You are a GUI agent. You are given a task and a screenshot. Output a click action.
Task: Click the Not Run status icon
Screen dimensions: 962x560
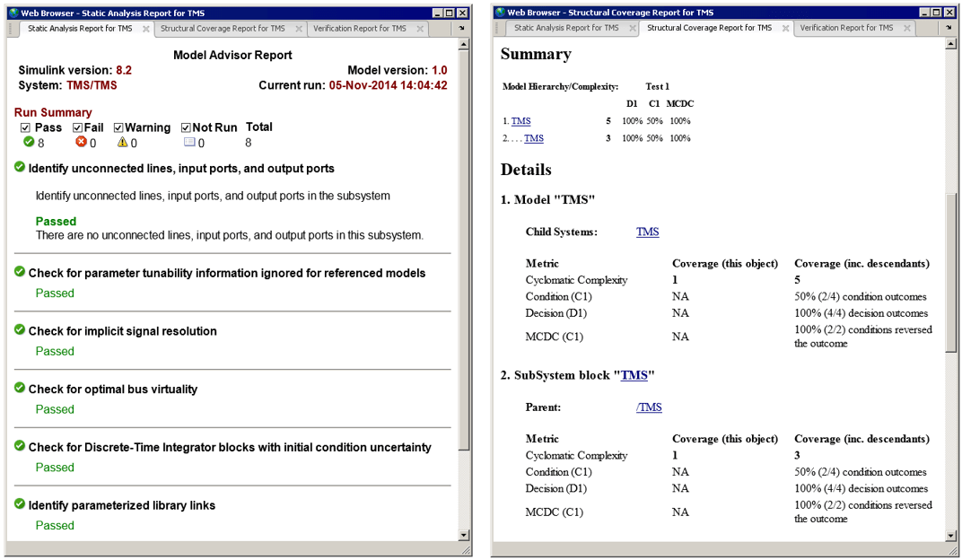pyautogui.click(x=188, y=143)
